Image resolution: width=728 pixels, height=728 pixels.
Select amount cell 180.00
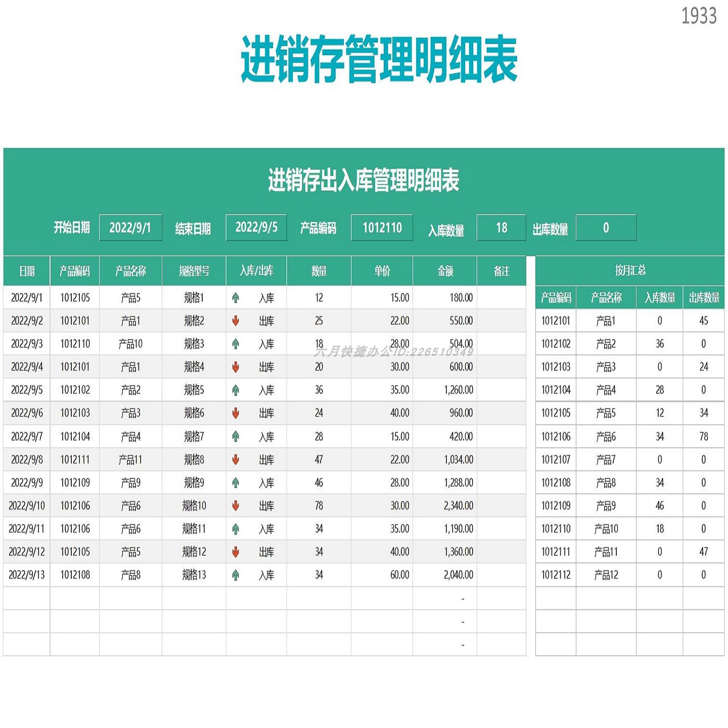click(445, 298)
